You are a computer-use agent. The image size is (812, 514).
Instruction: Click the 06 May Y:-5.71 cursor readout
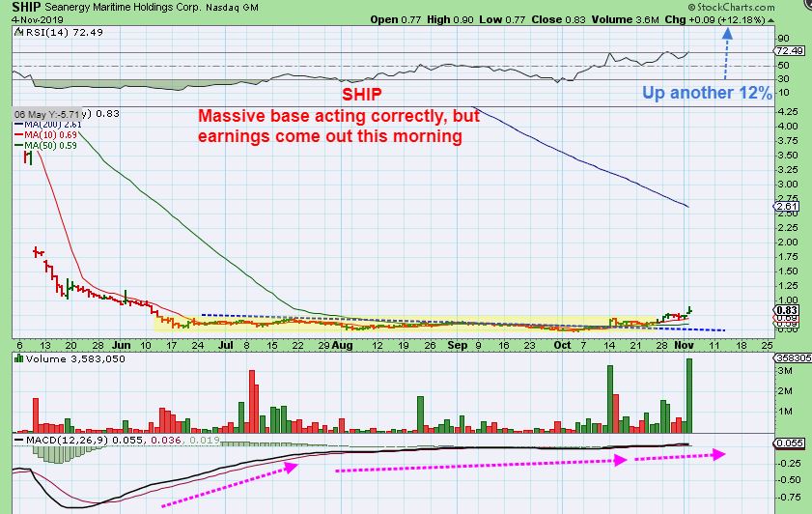pos(47,114)
